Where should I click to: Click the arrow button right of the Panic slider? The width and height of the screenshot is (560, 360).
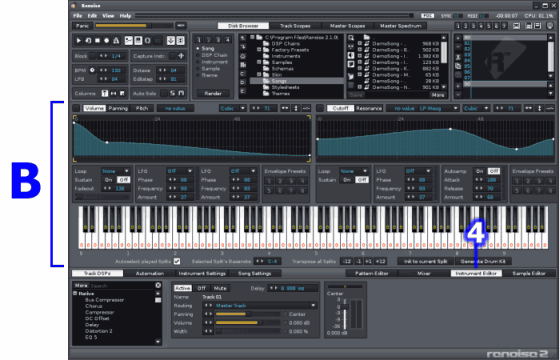tap(181, 26)
